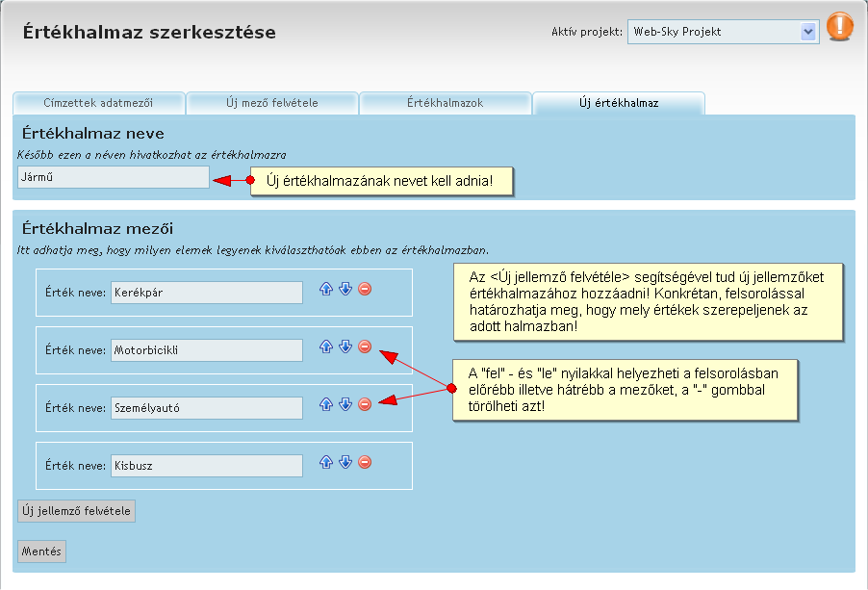Go to the Értékhalmazok tab
This screenshot has height=590, width=868.
(x=445, y=103)
